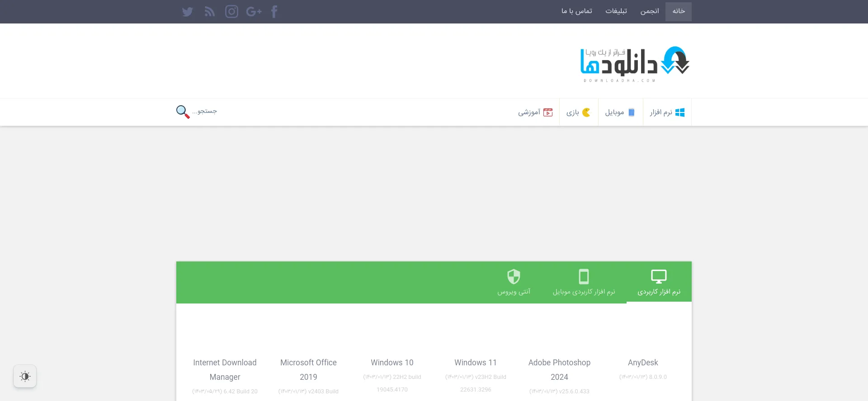This screenshot has width=868, height=401.
Task: Click the smartphone icon in green bar
Action: [x=584, y=276]
